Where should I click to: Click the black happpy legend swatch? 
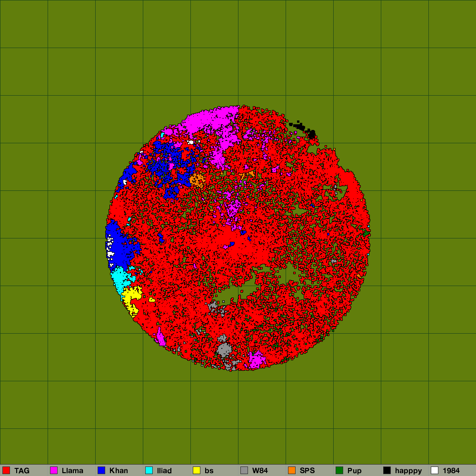pyautogui.click(x=387, y=470)
